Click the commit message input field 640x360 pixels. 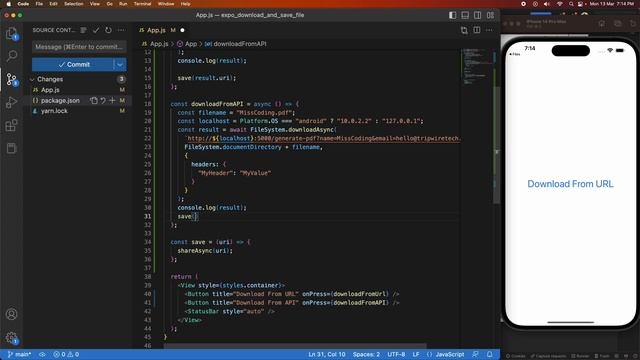coord(79,47)
